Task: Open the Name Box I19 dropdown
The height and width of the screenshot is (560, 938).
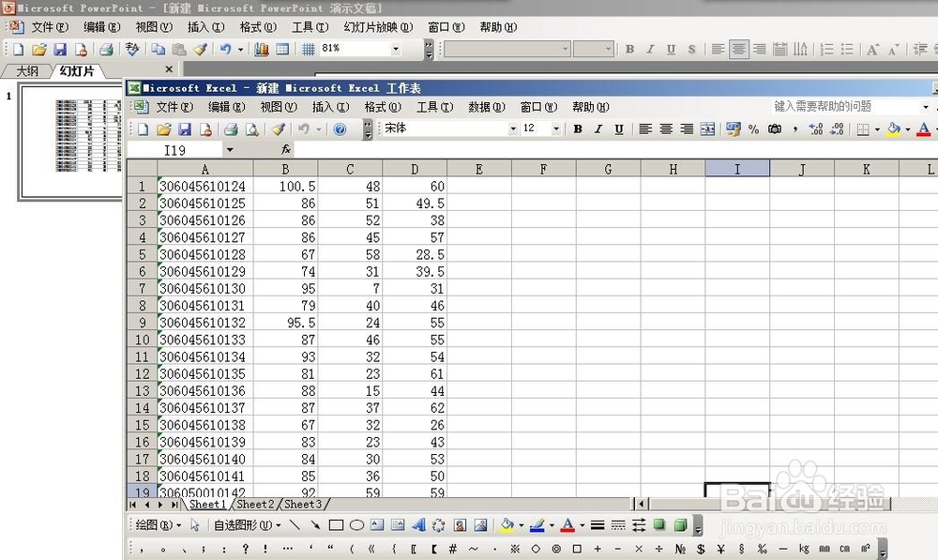Action: click(230, 149)
